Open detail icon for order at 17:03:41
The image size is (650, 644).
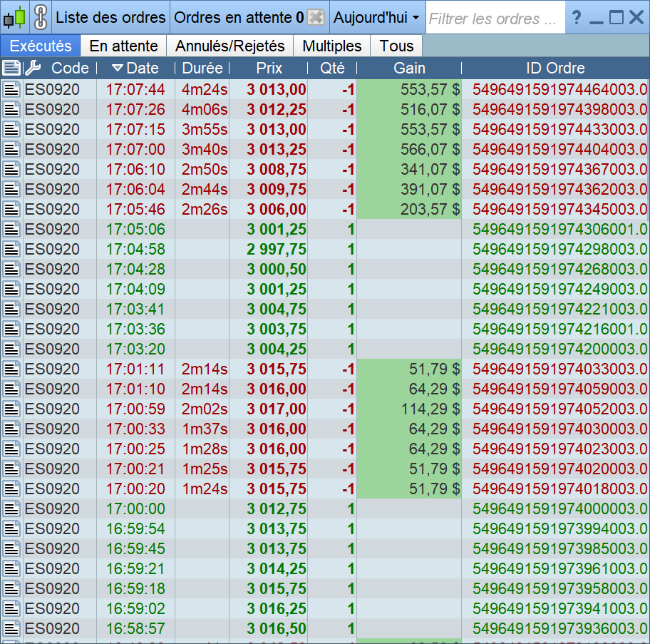pyautogui.click(x=11, y=309)
